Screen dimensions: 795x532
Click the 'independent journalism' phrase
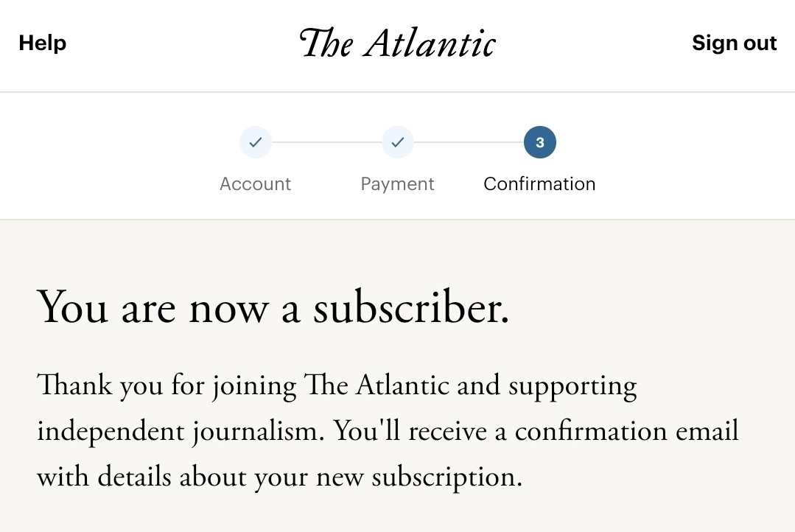click(181, 432)
